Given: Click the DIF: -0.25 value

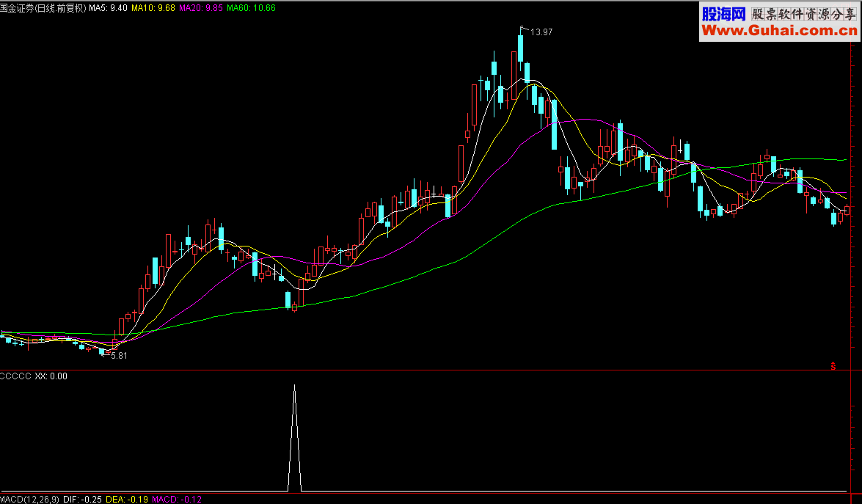Looking at the screenshot, I should click(82, 499).
